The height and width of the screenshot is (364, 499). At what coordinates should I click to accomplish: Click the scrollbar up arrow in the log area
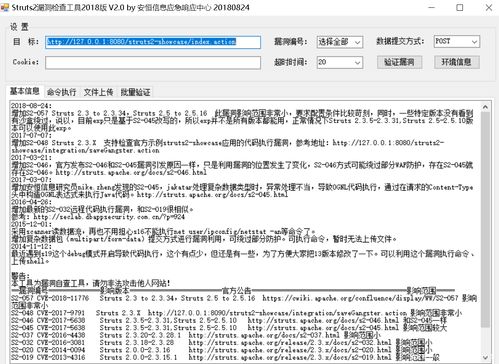(485, 107)
